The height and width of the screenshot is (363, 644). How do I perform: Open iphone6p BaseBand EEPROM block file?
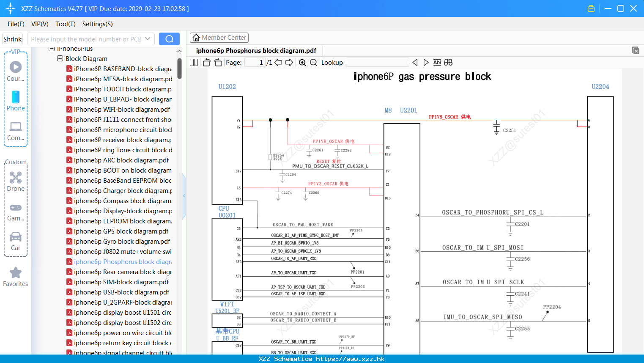(x=119, y=181)
